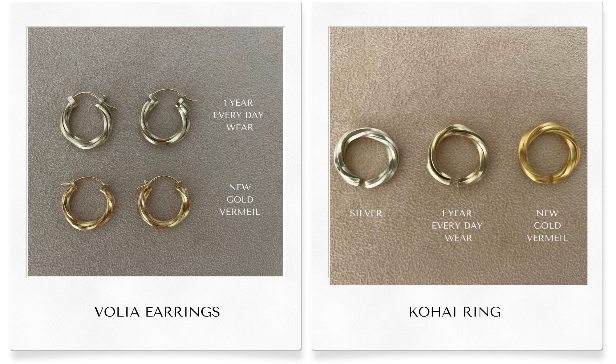Click the bottom-left new gold vermeil earring
This screenshot has height=364, width=616.
(88, 204)
